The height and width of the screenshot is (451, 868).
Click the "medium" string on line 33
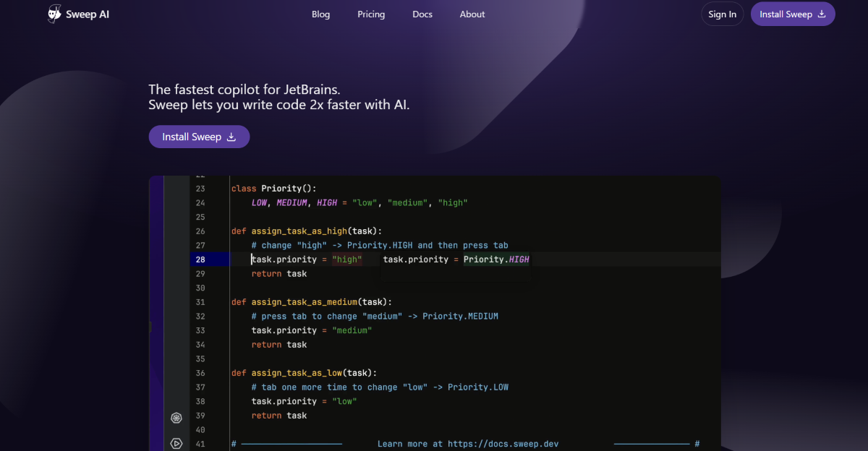(x=352, y=330)
